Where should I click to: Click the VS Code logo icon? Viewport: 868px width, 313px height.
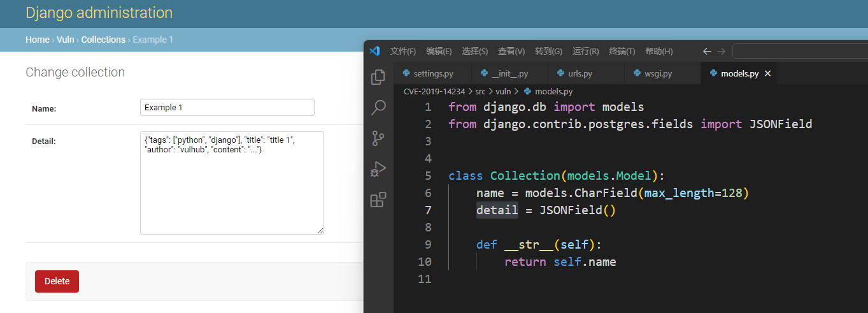click(x=374, y=51)
